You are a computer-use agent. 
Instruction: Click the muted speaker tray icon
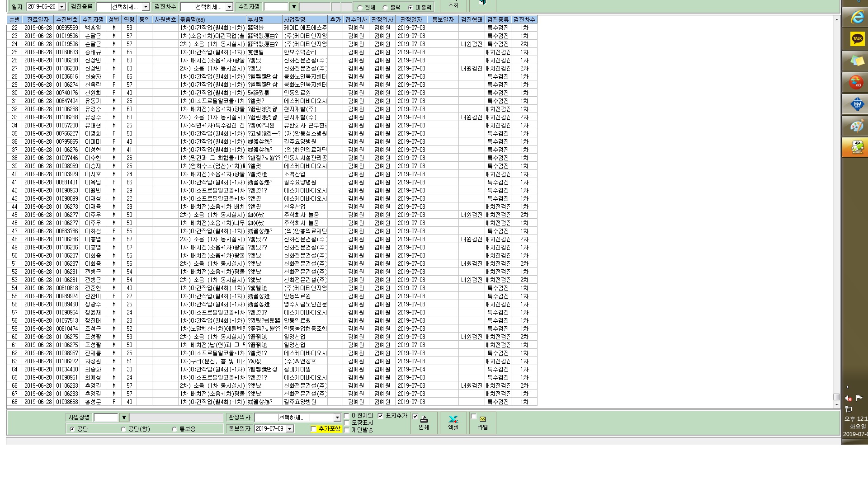point(849,398)
